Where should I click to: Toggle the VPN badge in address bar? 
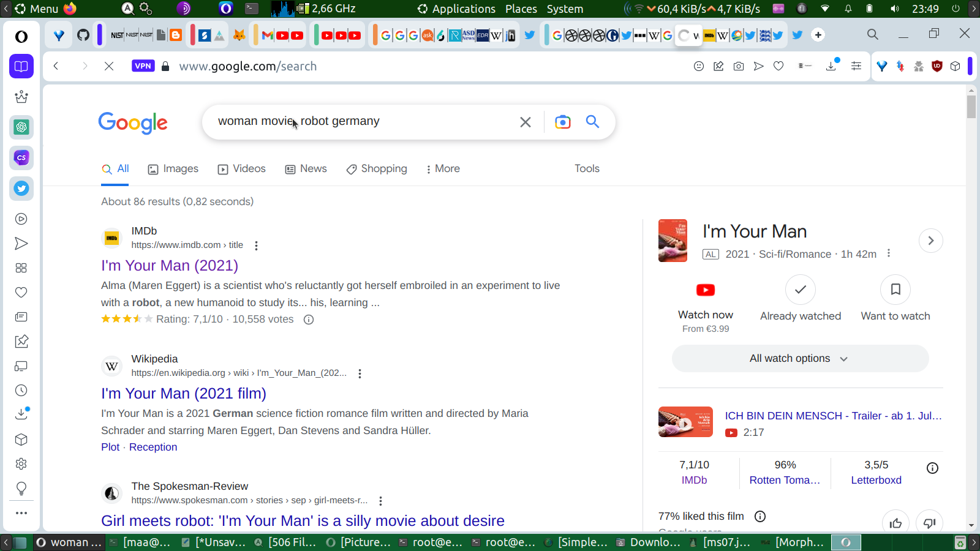143,66
